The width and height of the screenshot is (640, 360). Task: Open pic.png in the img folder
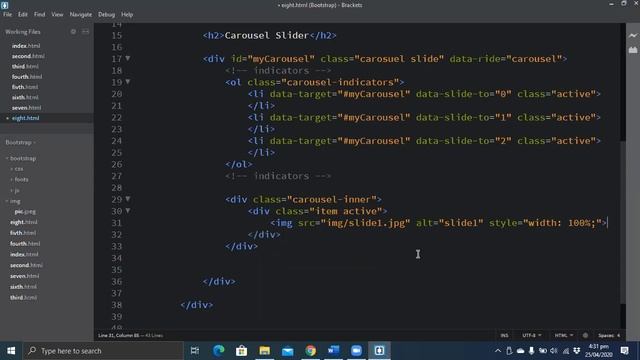click(x=25, y=211)
